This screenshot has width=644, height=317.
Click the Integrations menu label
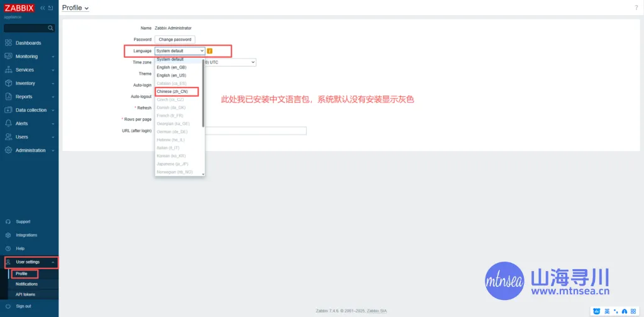[x=26, y=235]
